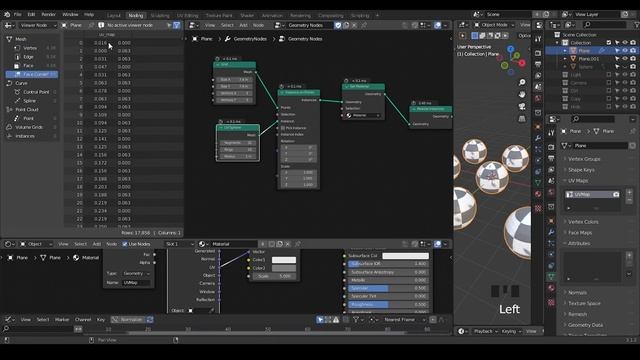
Task: Add new UV map with plus button
Action: [x=629, y=192]
